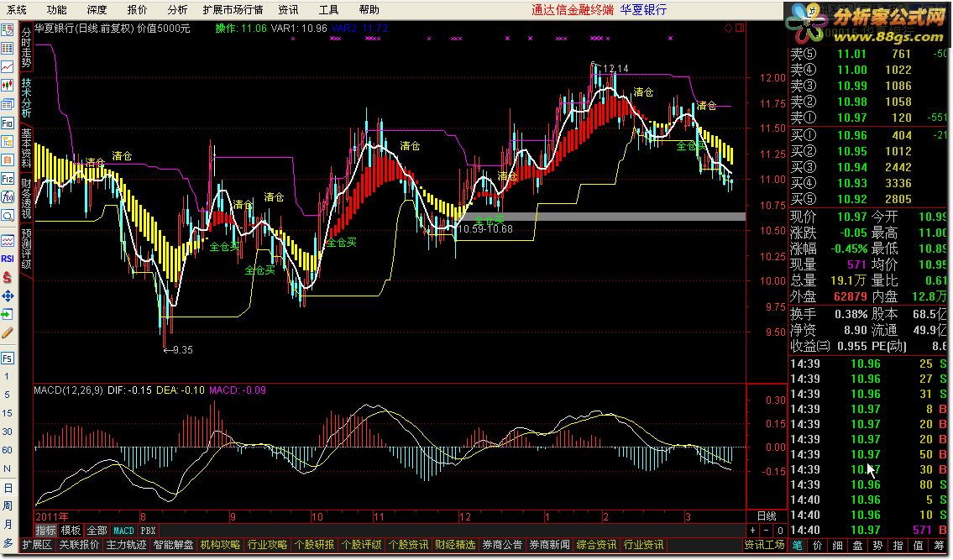Switch to 技术分析 vertical tab

coord(26,97)
